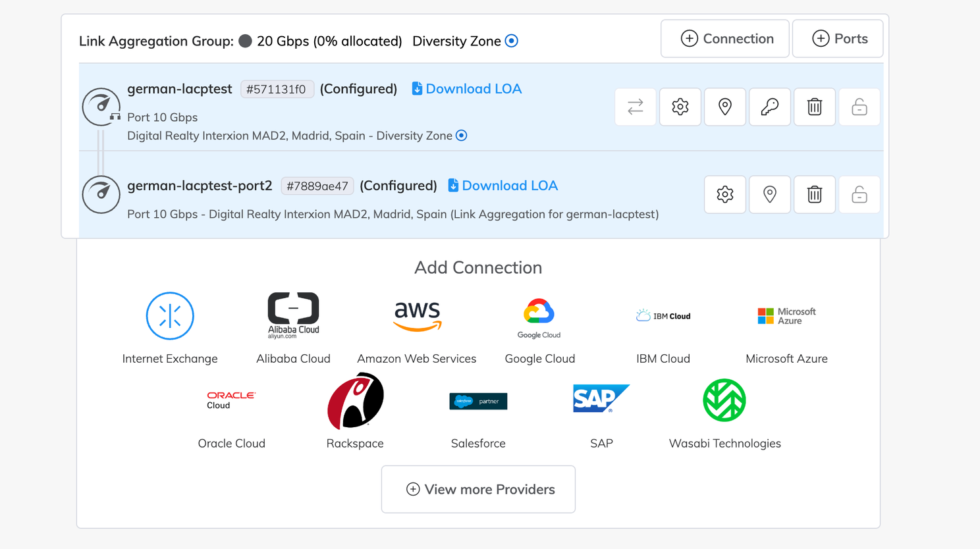Click the #7889ae47 ID badge
Viewport: 980px width, 549px height.
pos(317,186)
